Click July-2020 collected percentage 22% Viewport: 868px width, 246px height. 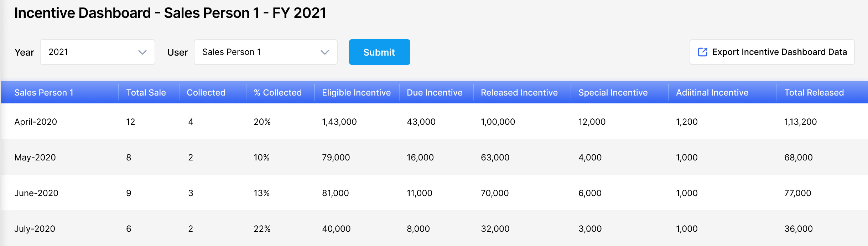coord(262,229)
